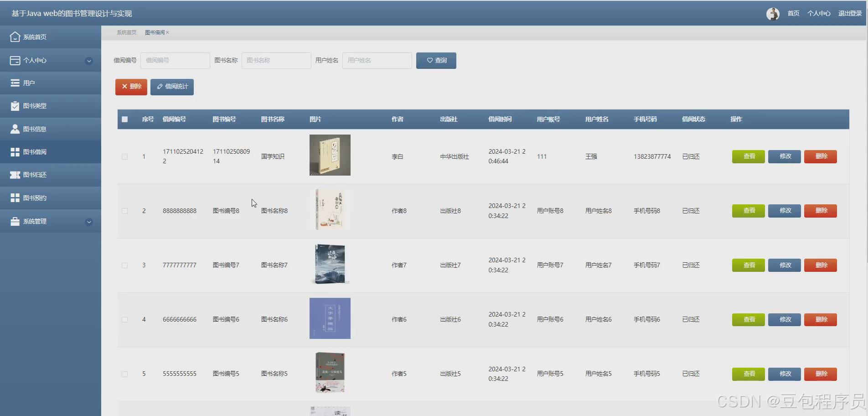868x416 pixels.
Task: Open the 用户 sidebar menu item
Action: tap(51, 83)
